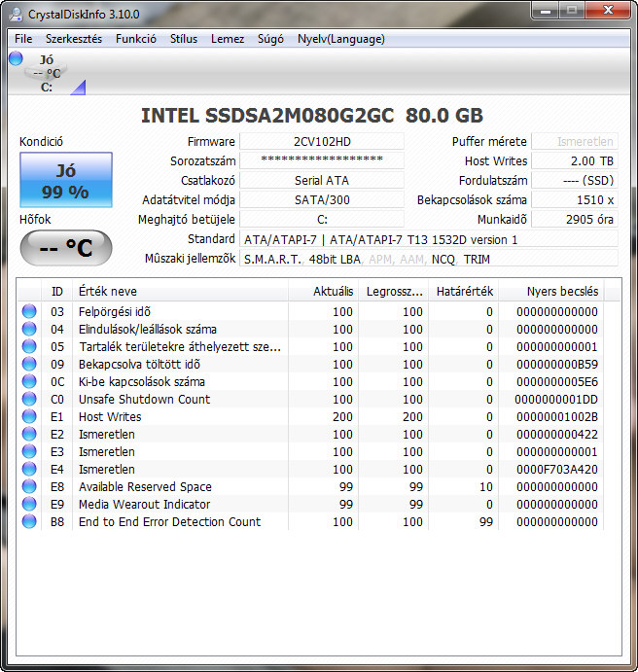Click status orb of E3 Ismeretlen row
Viewport: 638px width, 672px height.
pos(29,451)
